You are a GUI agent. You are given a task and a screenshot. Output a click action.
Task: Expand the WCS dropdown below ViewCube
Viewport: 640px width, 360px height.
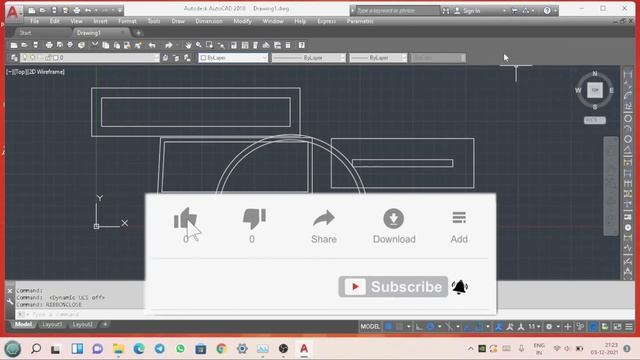click(595, 120)
